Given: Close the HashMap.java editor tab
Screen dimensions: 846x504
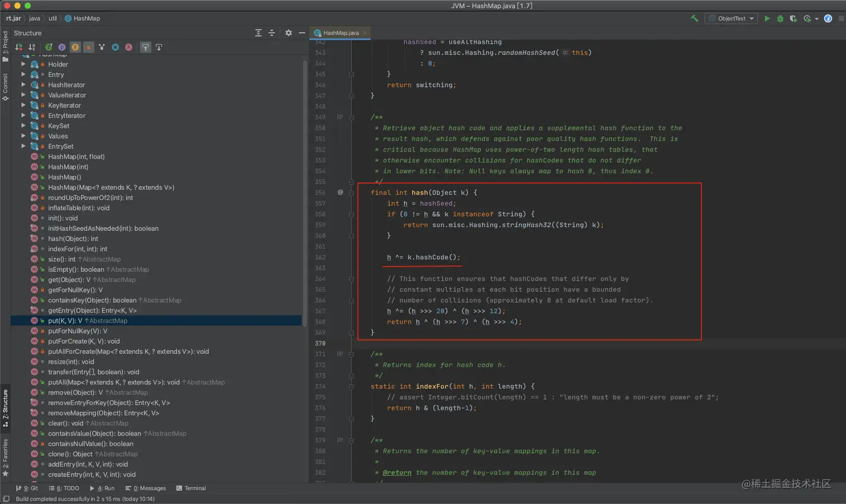Looking at the screenshot, I should [x=365, y=33].
